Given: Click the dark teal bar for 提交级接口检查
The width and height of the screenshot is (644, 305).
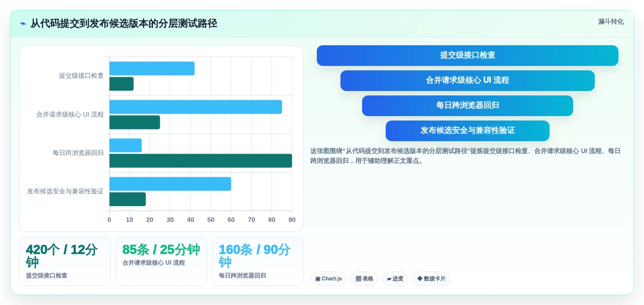Looking at the screenshot, I should coord(122,84).
